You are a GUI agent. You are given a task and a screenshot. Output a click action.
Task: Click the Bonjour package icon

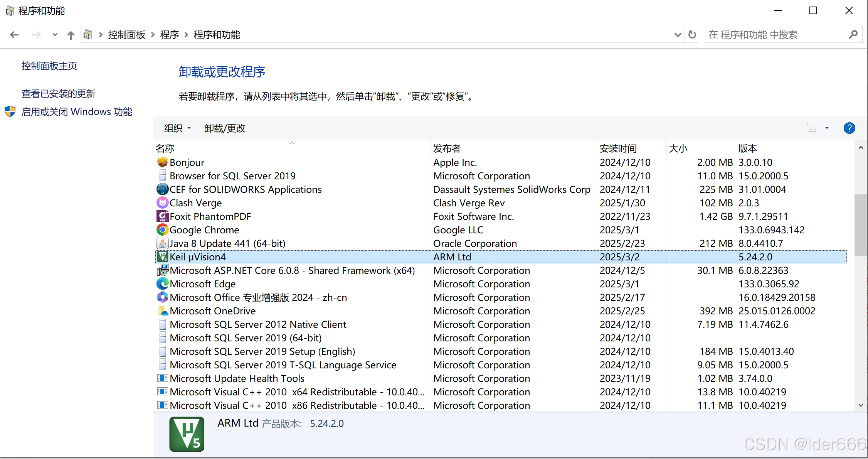click(x=162, y=162)
